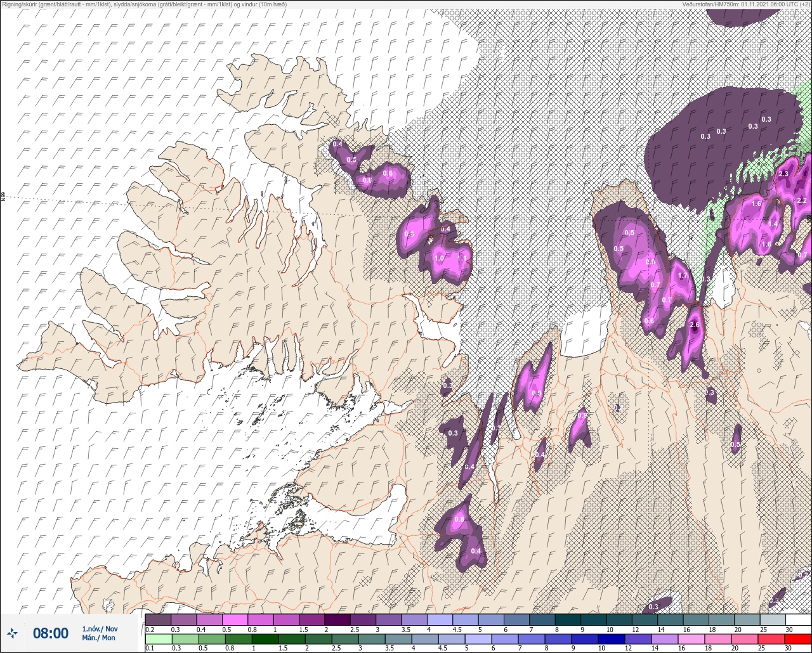Click the 1.7 precipitation value on map

click(x=683, y=276)
